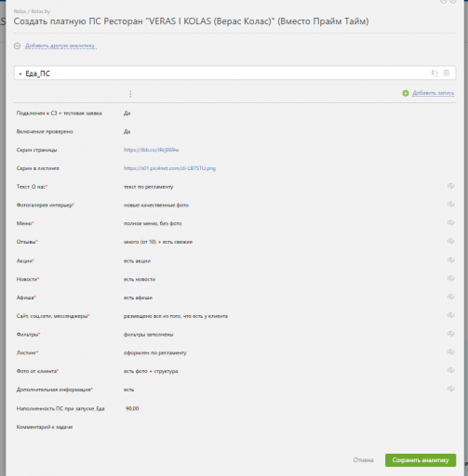Click the Отмена button
Viewport: 468px width, 476px height.
tap(363, 460)
